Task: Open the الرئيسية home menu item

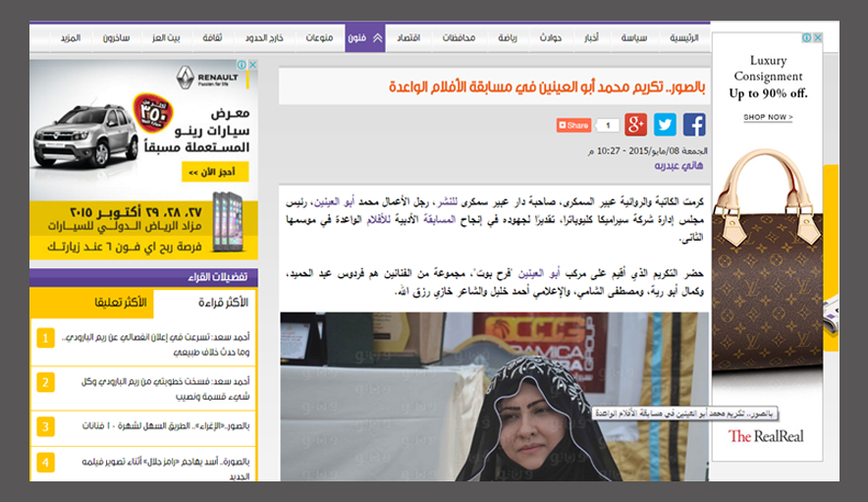Action: (684, 39)
